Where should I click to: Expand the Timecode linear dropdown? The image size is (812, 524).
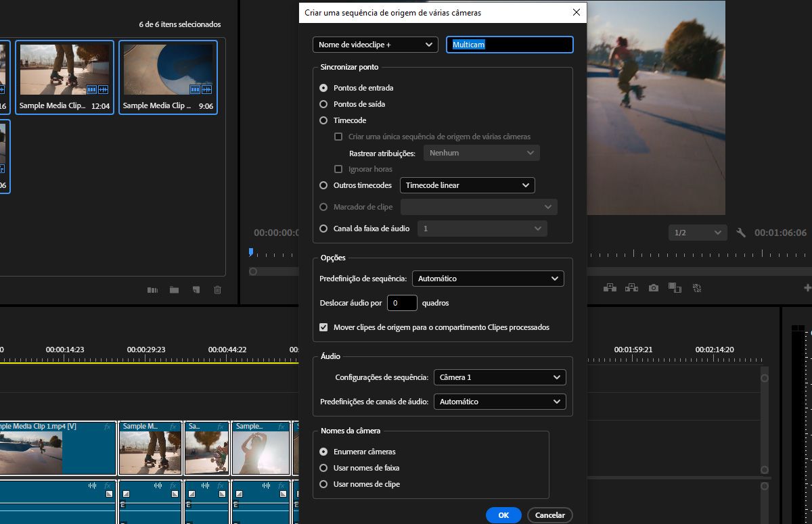468,185
